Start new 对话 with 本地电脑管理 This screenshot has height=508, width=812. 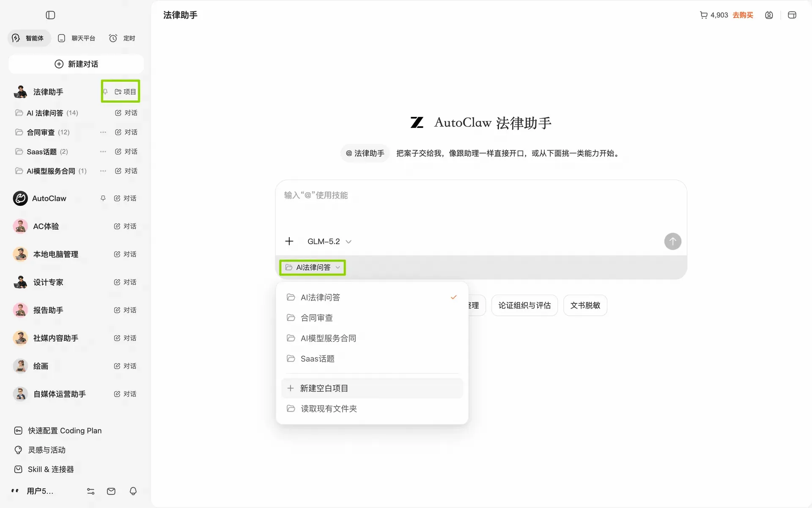click(x=125, y=254)
